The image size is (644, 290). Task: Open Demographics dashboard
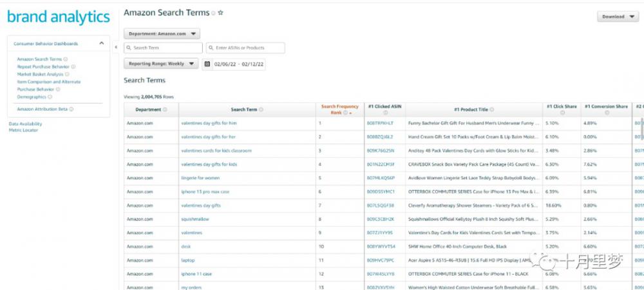coord(32,97)
